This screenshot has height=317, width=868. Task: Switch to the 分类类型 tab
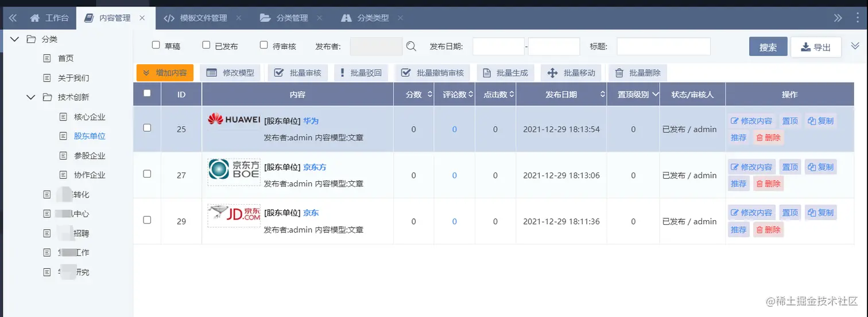[x=365, y=18]
